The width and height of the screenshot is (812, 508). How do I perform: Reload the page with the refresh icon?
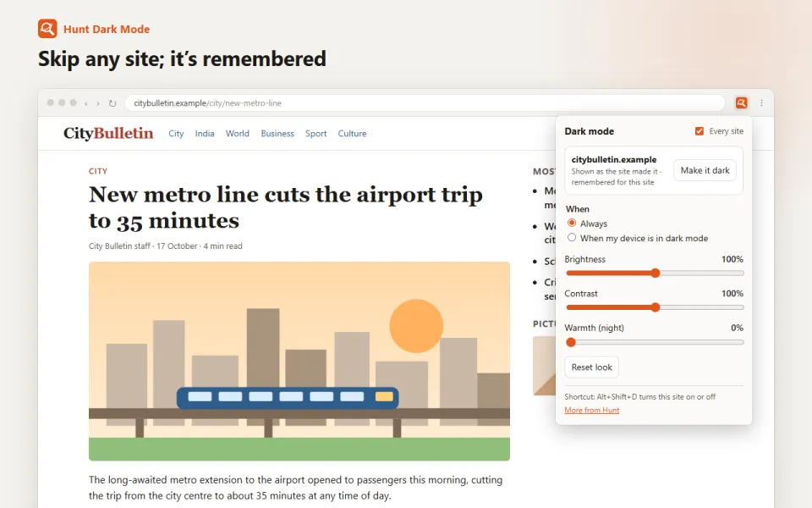[112, 103]
